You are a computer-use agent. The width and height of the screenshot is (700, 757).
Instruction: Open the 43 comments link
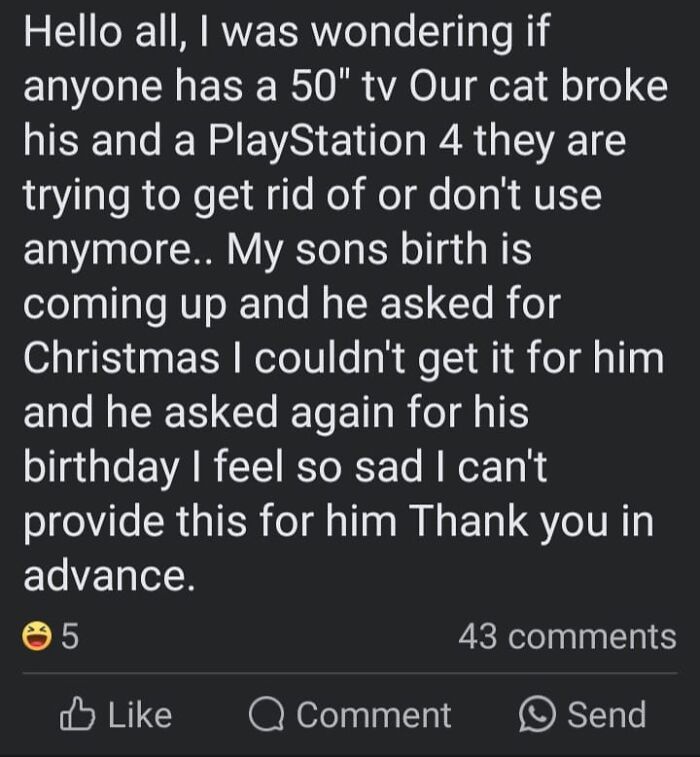tap(567, 636)
